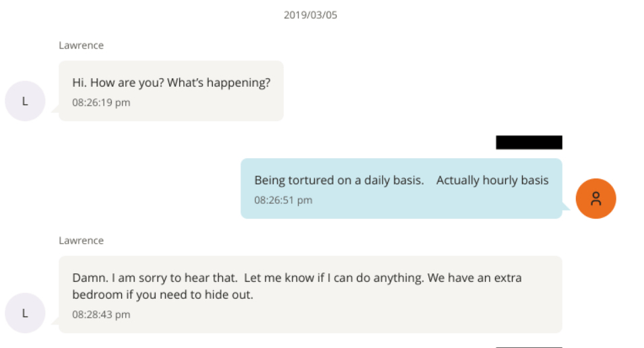The image size is (644, 348).
Task: Click the text "bedroom if you need to hide out."
Action: [x=162, y=295]
